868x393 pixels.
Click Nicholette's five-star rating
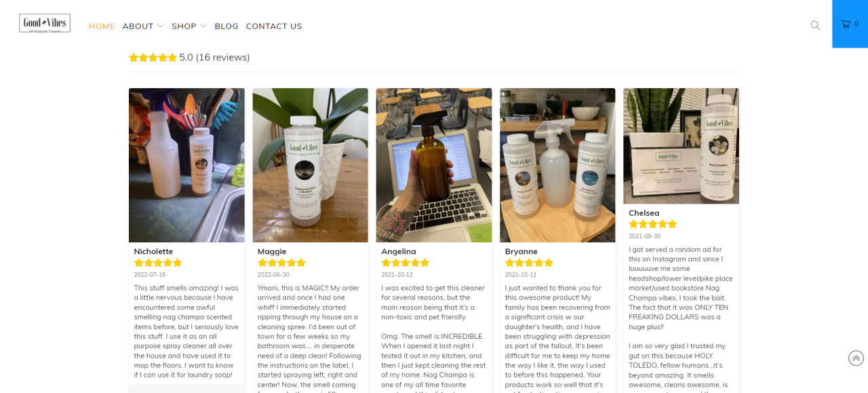click(158, 263)
